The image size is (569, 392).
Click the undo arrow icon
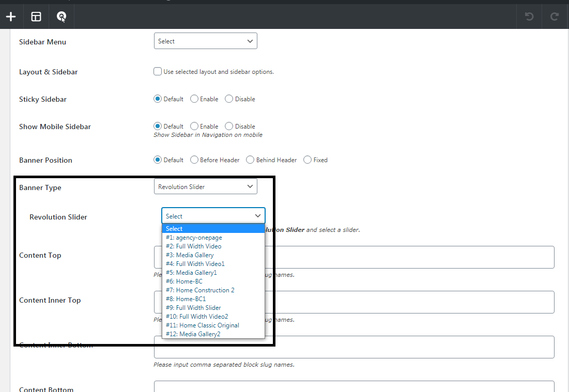click(x=529, y=17)
